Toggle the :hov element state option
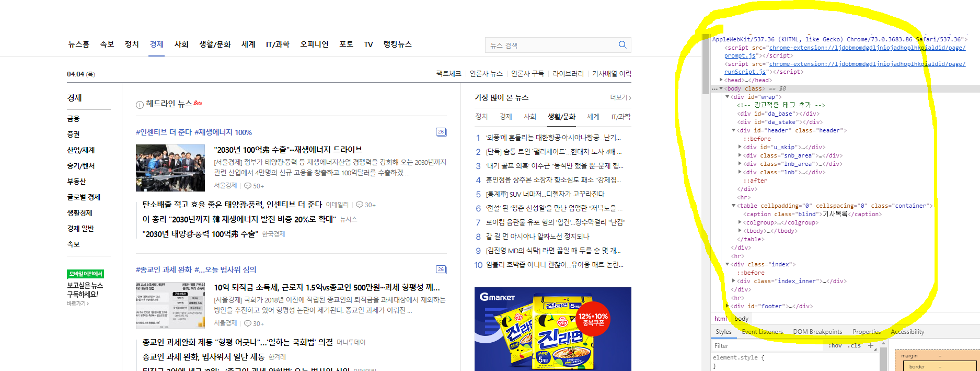This screenshot has height=371, width=980. tap(835, 345)
